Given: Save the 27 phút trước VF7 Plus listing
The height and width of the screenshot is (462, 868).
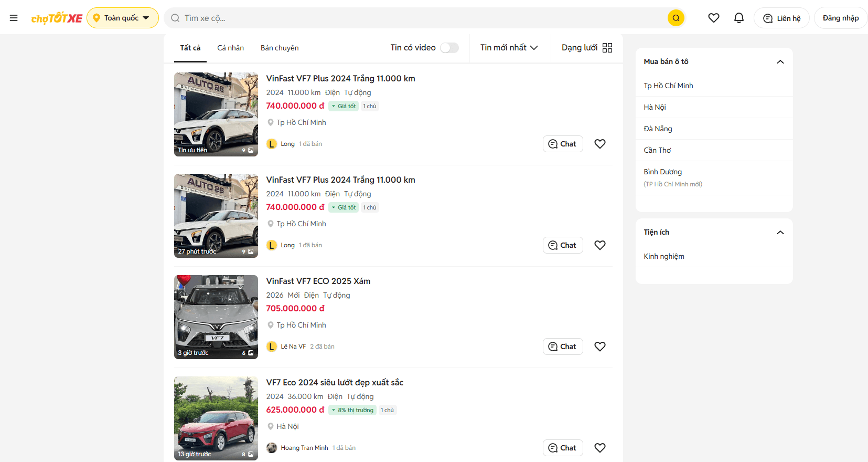Looking at the screenshot, I should tap(600, 245).
